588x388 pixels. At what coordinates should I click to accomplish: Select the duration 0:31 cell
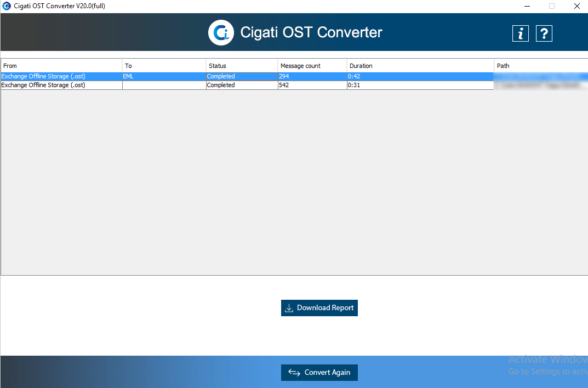point(420,85)
